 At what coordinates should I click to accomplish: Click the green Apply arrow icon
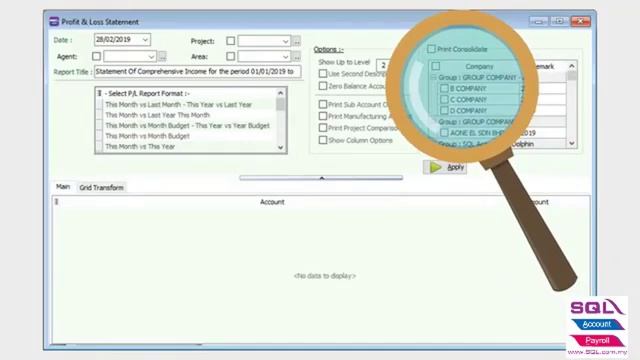(x=436, y=167)
